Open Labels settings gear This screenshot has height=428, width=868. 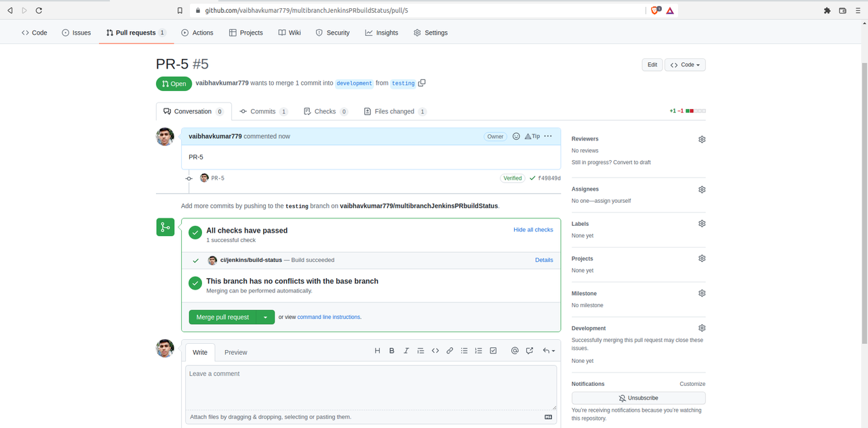click(702, 223)
